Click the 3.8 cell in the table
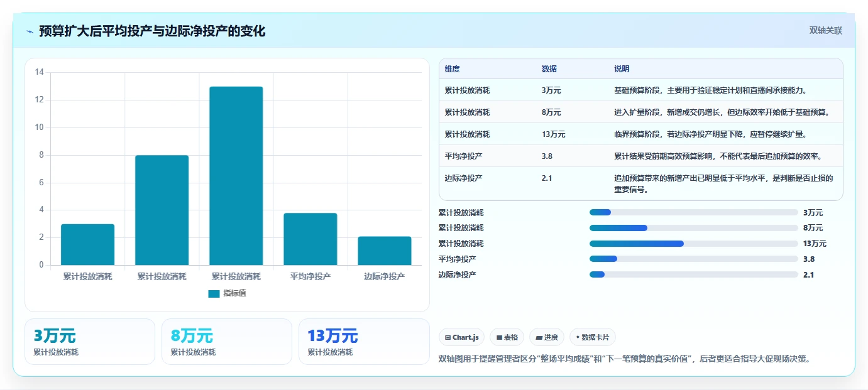Screen dimensions: 868x390 (x=547, y=156)
